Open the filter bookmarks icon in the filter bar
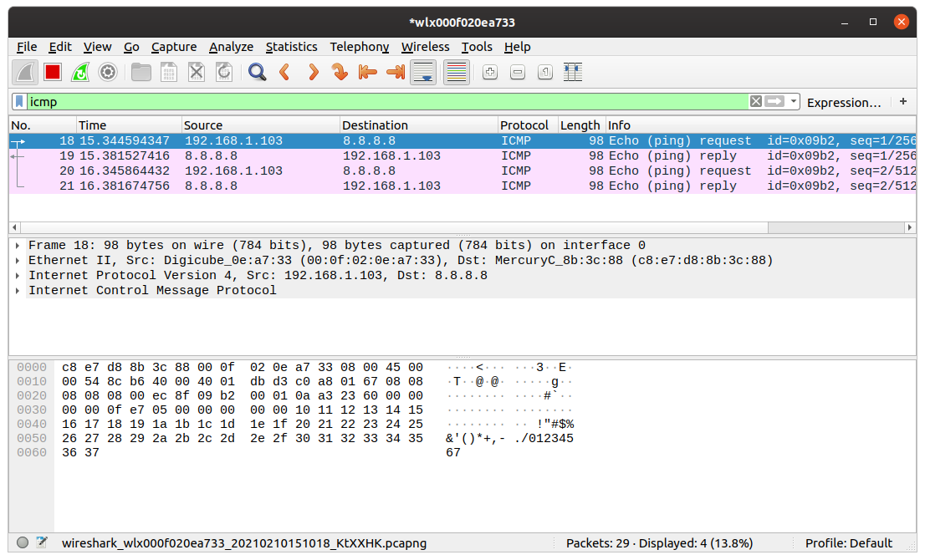Viewport: 925px width, 560px height. (x=19, y=101)
